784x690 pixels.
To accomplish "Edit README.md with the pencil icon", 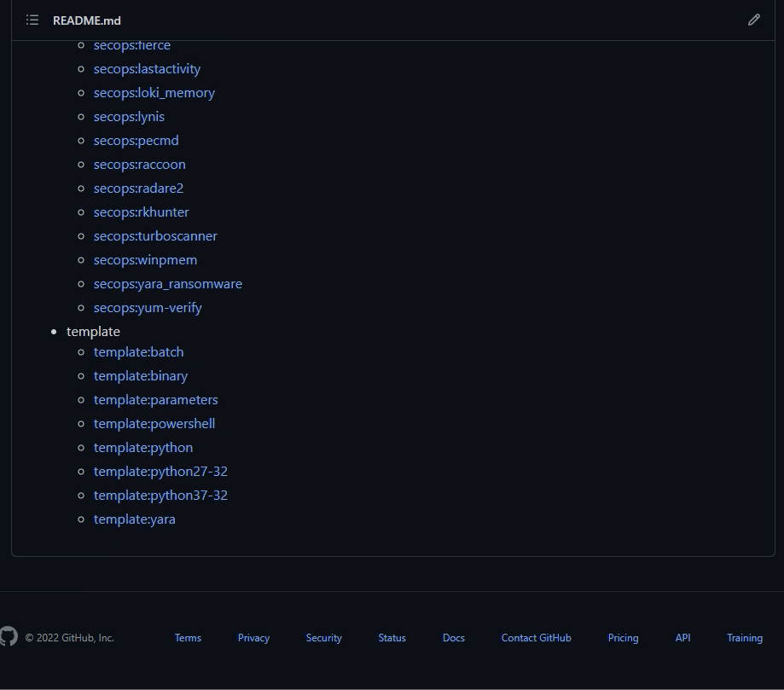I will (754, 20).
